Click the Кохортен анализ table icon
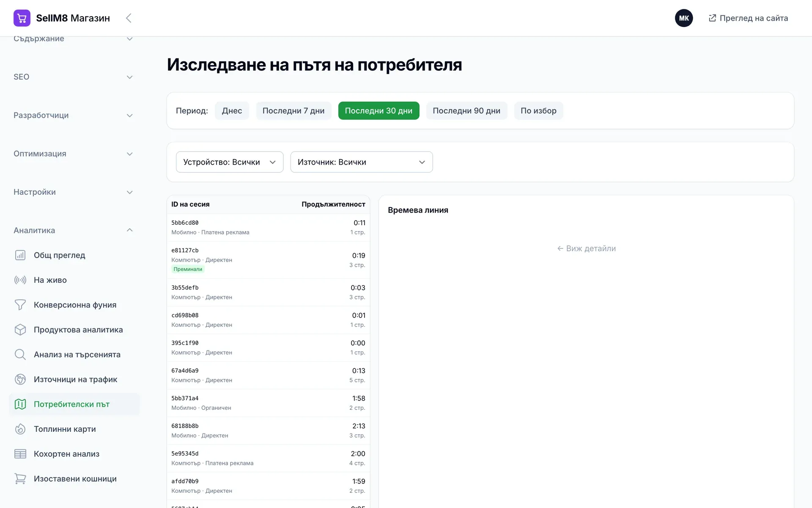The height and width of the screenshot is (508, 812). (20, 454)
